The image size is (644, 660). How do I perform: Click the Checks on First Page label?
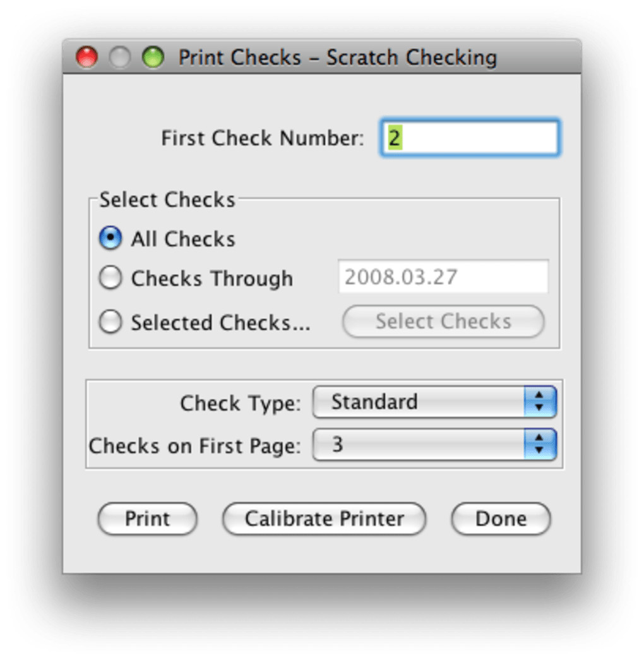(195, 446)
